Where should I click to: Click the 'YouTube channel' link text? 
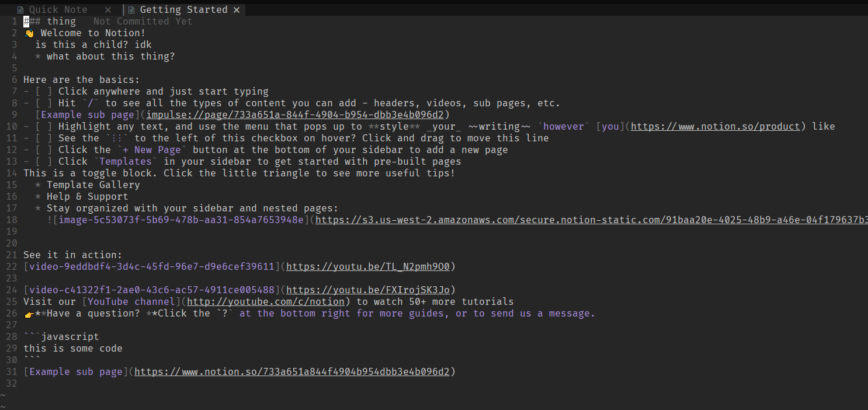[x=131, y=302]
